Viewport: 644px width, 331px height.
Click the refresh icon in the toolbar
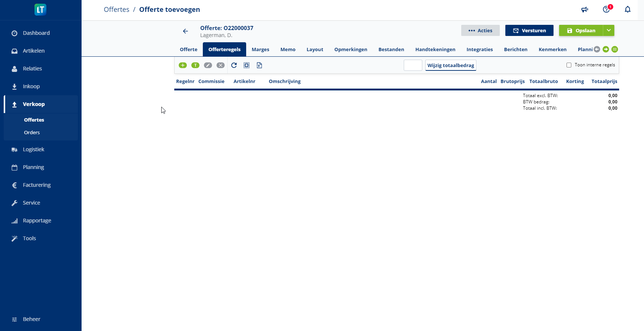(234, 65)
